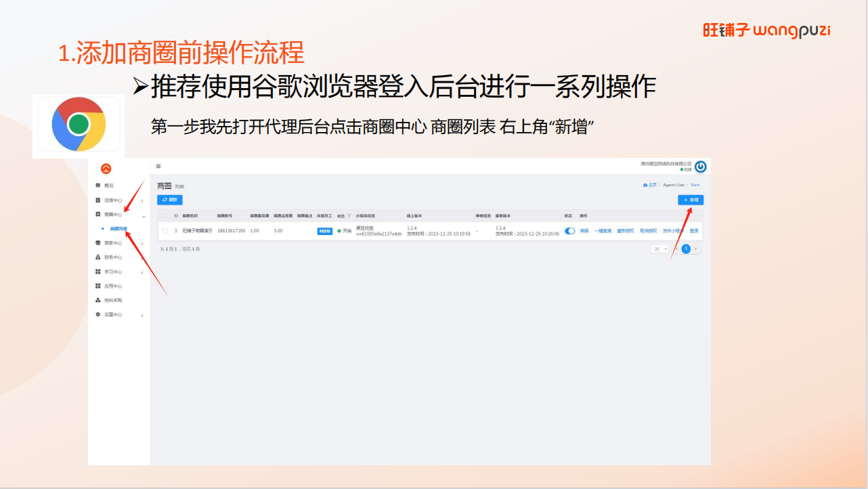Expand the 学习中心 menu chevron
This screenshot has width=868, height=489.
(x=142, y=272)
